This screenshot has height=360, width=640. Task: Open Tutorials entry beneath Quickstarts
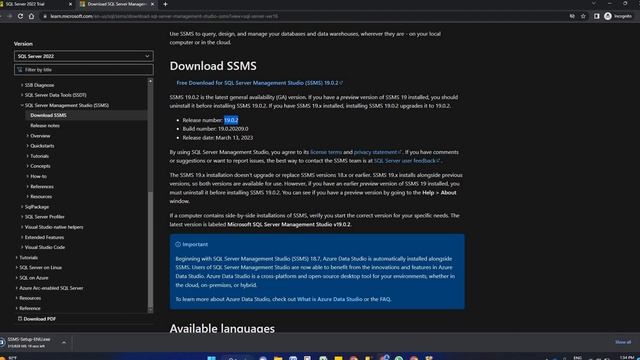(40, 156)
